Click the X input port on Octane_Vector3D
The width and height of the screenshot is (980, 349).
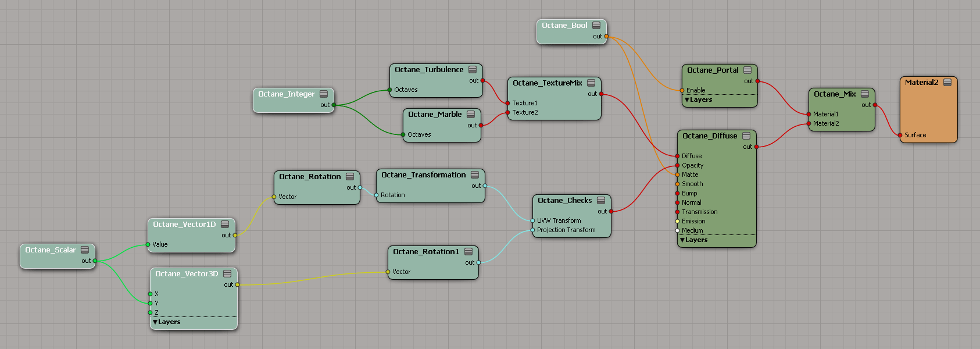coord(150,294)
